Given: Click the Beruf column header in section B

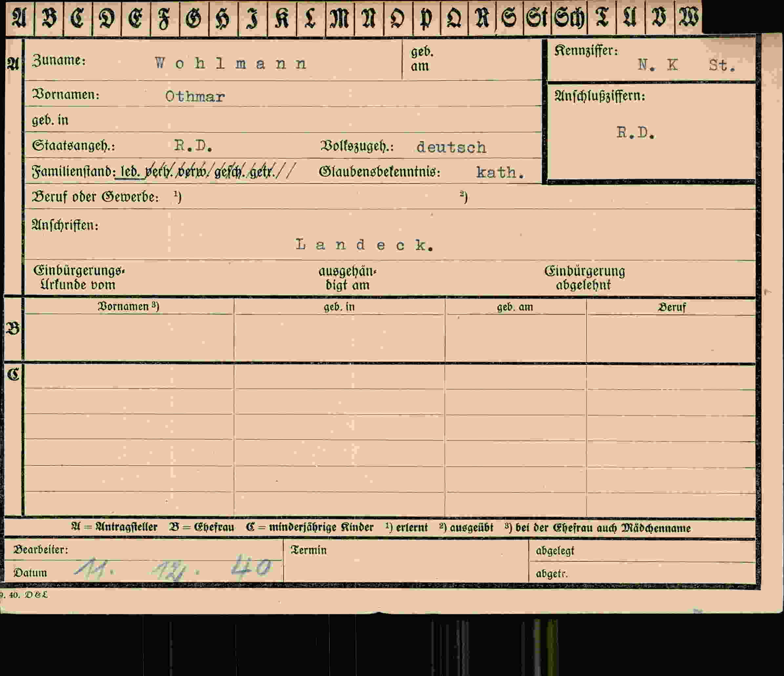Looking at the screenshot, I should [671, 307].
